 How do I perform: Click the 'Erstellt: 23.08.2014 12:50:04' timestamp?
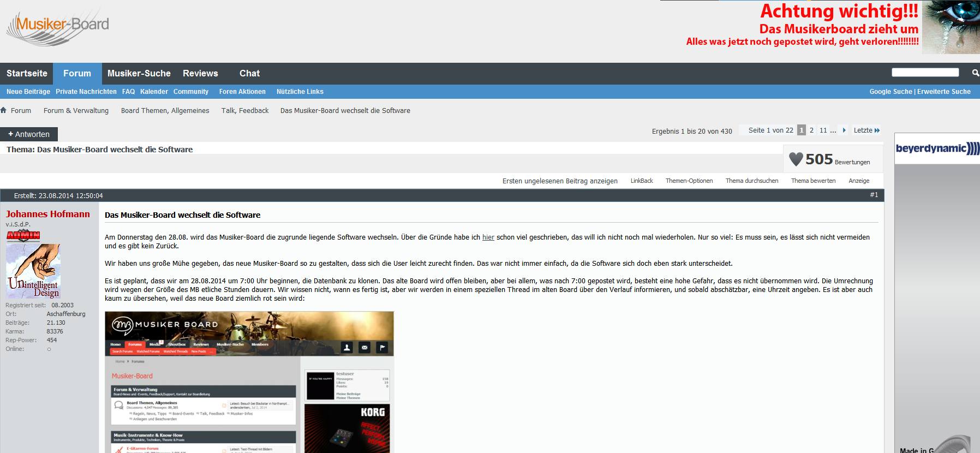tap(58, 195)
